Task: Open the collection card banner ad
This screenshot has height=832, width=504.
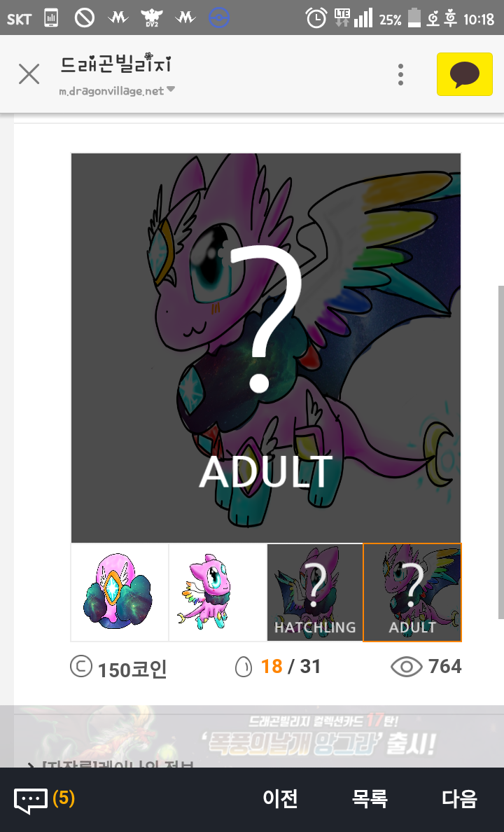Action: 252,737
